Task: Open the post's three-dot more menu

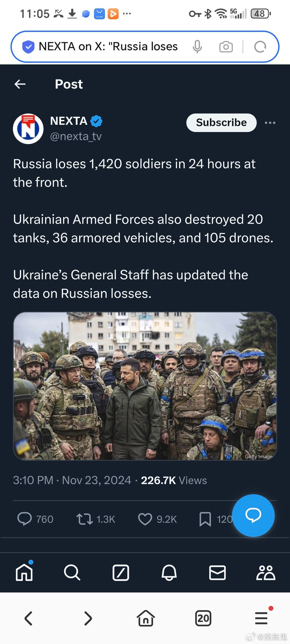Action: [x=270, y=123]
